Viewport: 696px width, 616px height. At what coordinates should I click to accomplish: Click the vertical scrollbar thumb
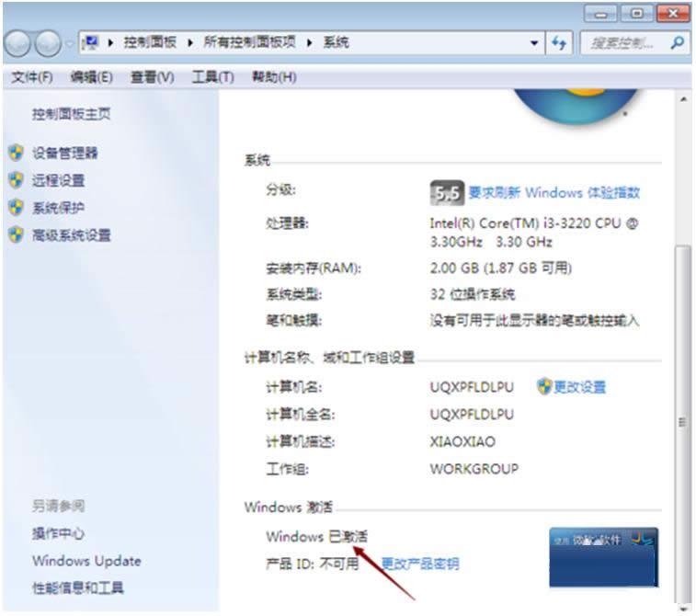click(x=683, y=422)
